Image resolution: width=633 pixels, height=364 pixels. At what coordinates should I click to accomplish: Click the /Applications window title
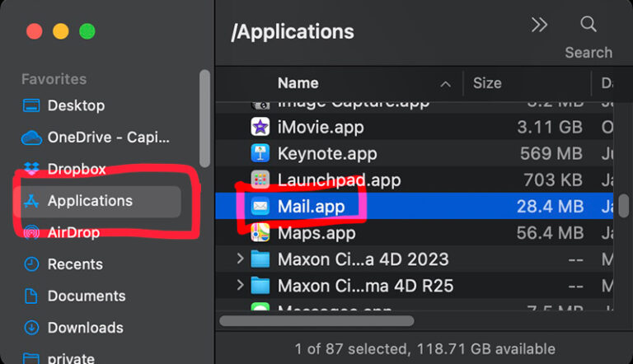tap(293, 32)
